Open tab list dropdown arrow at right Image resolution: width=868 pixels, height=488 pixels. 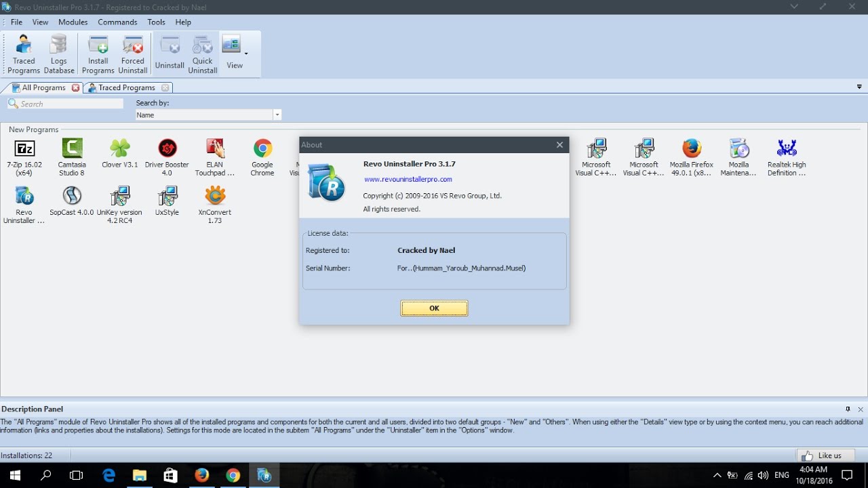click(859, 87)
